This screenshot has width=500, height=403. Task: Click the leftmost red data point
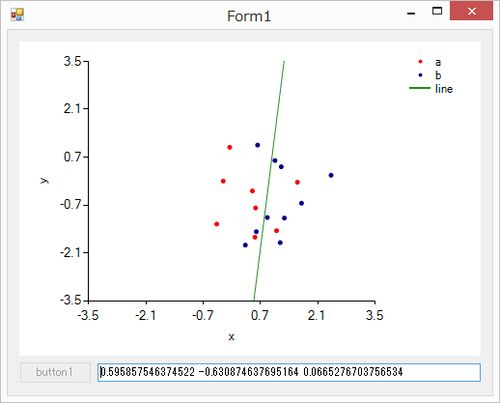[217, 224]
